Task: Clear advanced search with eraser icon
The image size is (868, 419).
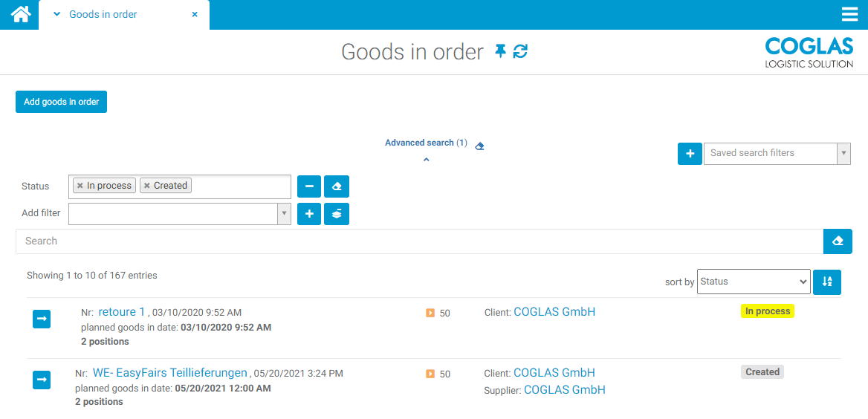Action: coord(479,146)
